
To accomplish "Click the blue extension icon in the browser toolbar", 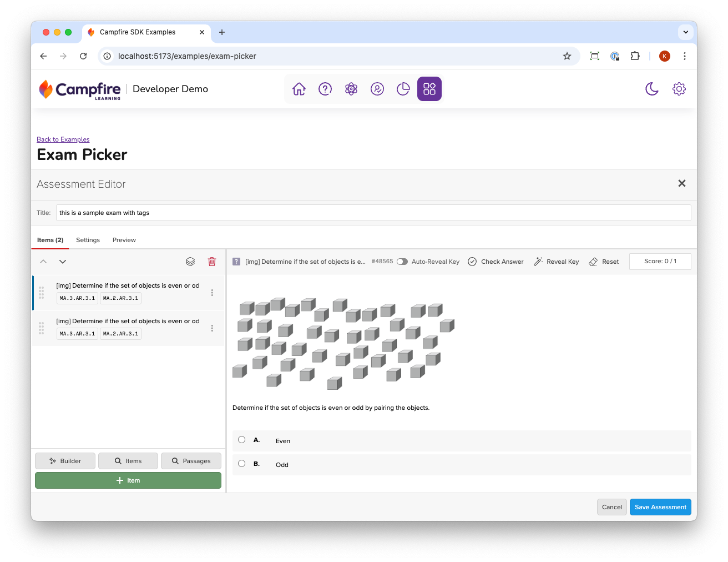I will click(x=615, y=56).
